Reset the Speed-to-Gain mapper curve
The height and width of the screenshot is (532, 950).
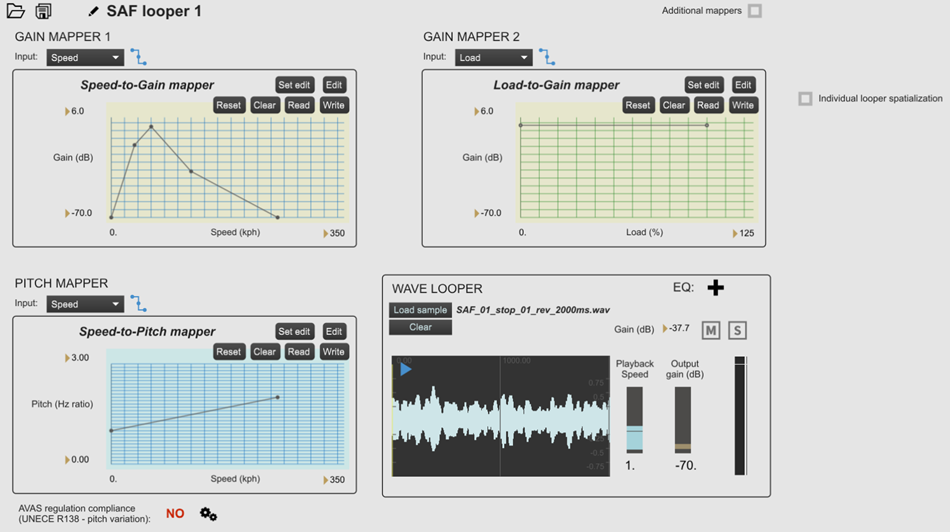click(228, 105)
